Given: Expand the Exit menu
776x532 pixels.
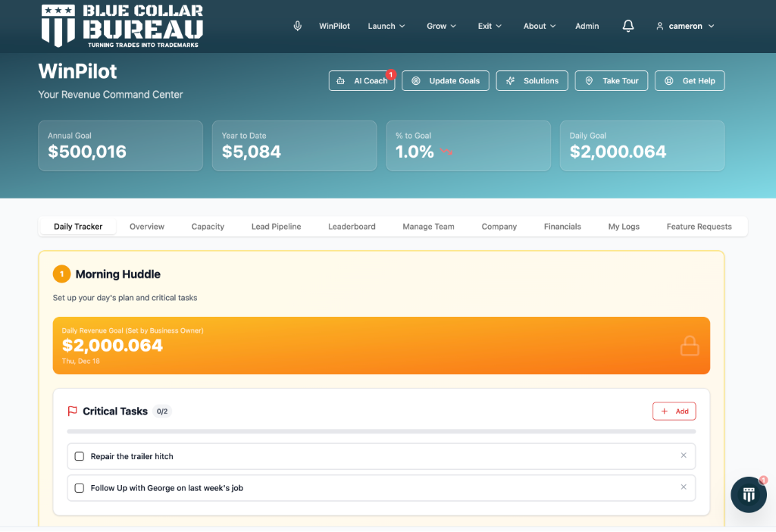Looking at the screenshot, I should point(490,26).
